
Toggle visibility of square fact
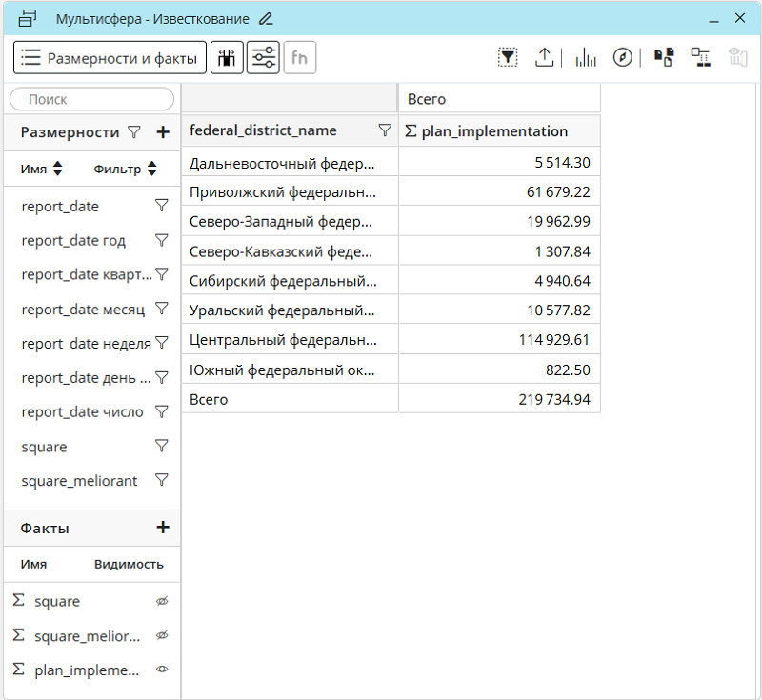pyautogui.click(x=162, y=601)
